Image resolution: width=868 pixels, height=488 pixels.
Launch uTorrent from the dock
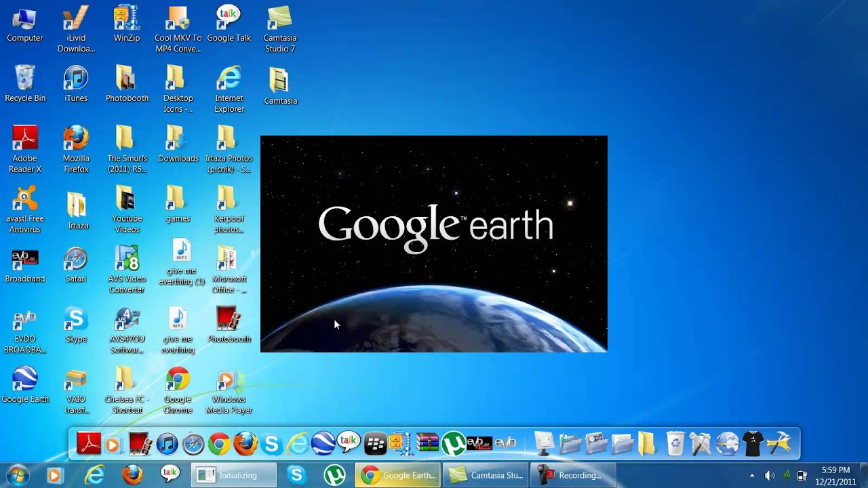(453, 445)
